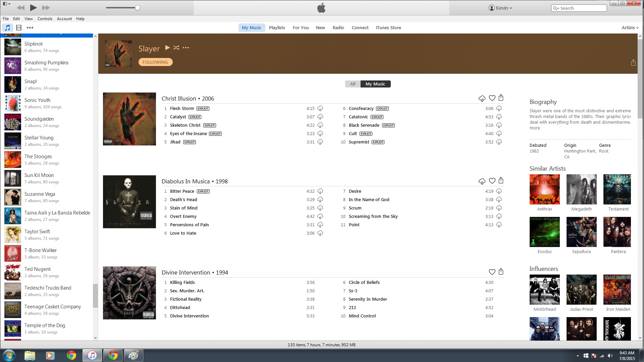Share the Divine Intervention album
The image size is (644, 362).
[501, 271]
